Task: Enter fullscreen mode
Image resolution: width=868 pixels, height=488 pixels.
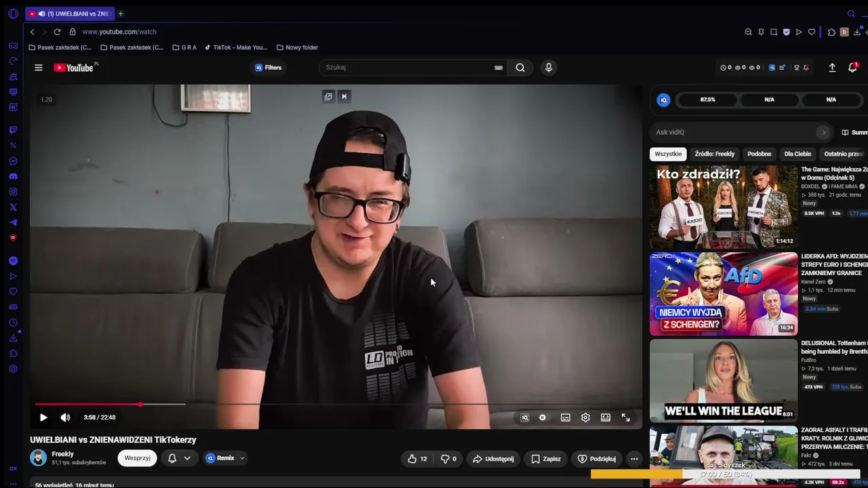Action: [626, 418]
